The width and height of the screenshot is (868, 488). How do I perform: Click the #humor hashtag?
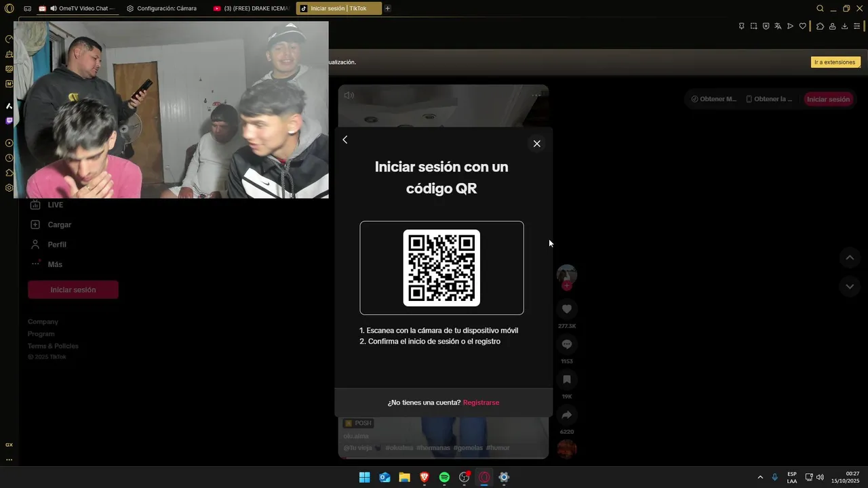click(x=498, y=448)
